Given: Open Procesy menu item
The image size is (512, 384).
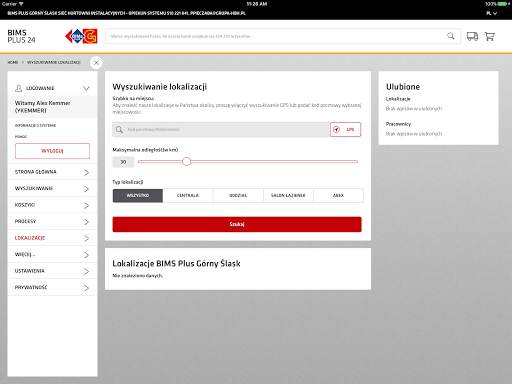Looking at the screenshot, I should pyautogui.click(x=52, y=222).
